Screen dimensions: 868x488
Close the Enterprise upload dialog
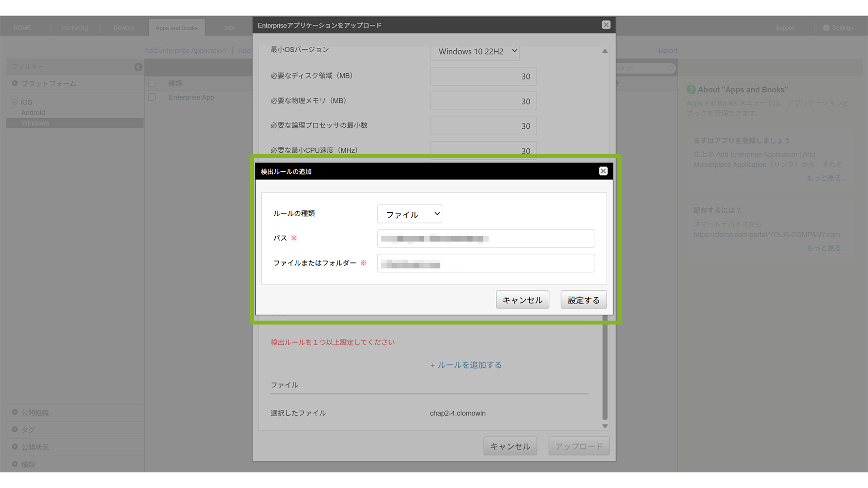(x=606, y=25)
